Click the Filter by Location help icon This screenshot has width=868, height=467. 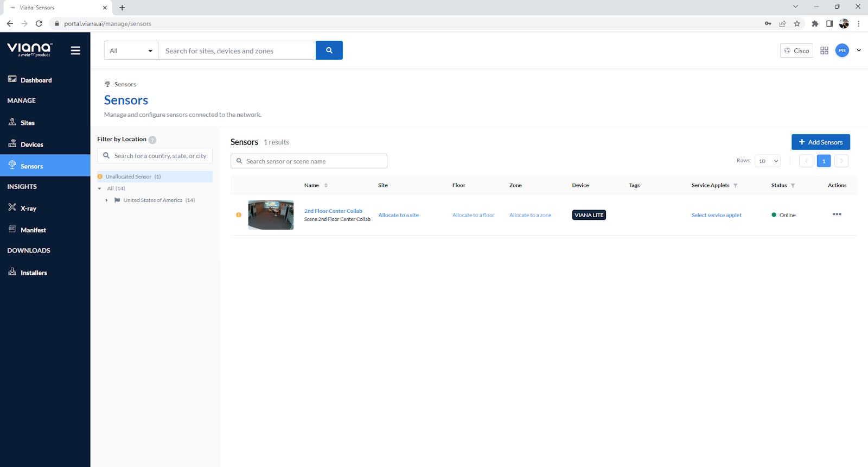(x=152, y=140)
